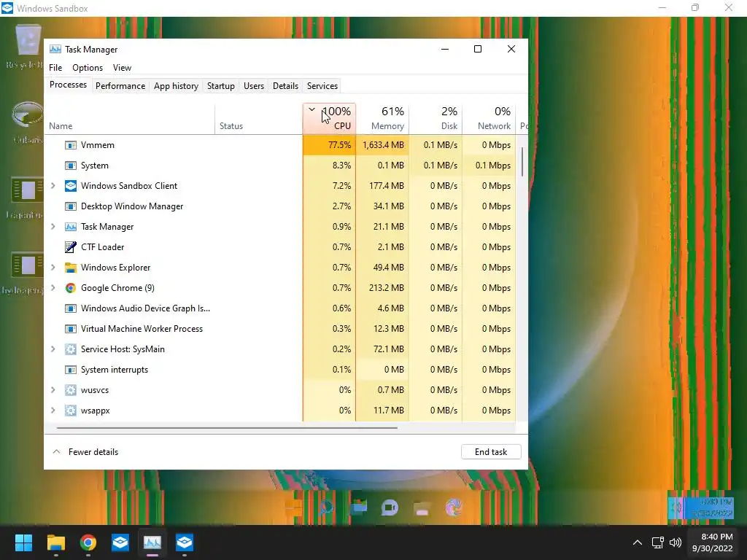This screenshot has height=560, width=747.
Task: Click the System interrupts process icon
Action: [71, 370]
